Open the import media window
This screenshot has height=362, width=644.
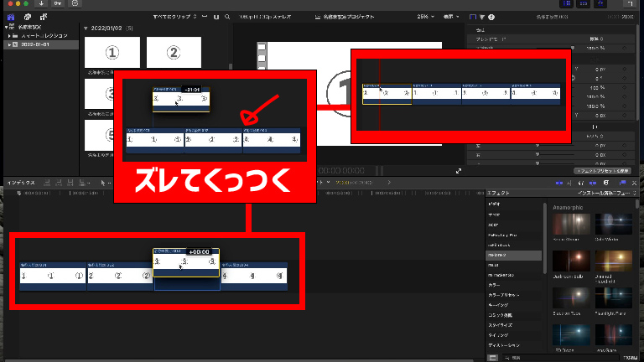(x=41, y=3)
